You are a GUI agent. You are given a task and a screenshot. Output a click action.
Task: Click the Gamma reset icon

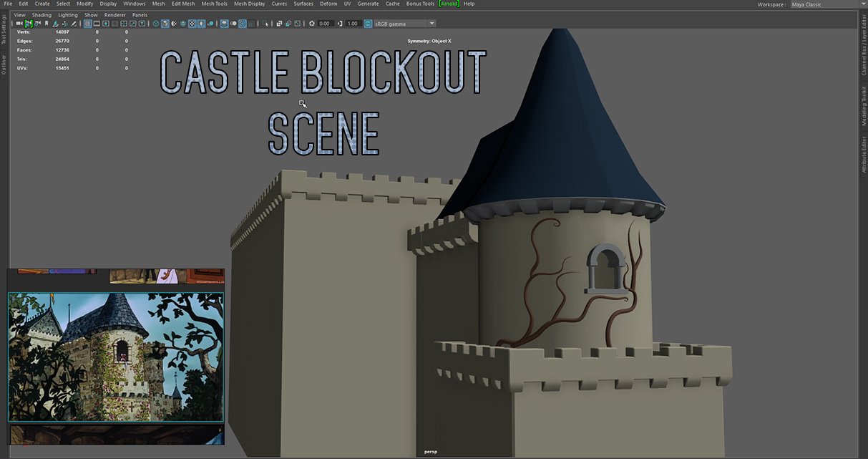[340, 24]
